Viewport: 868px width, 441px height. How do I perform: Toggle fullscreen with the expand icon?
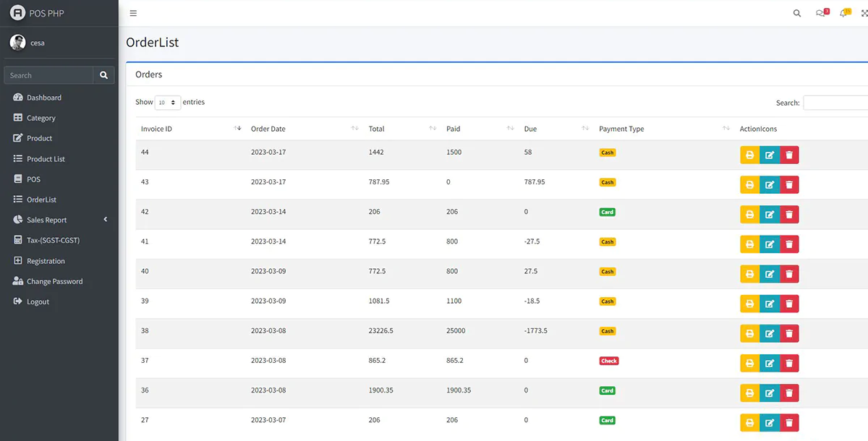coord(864,13)
